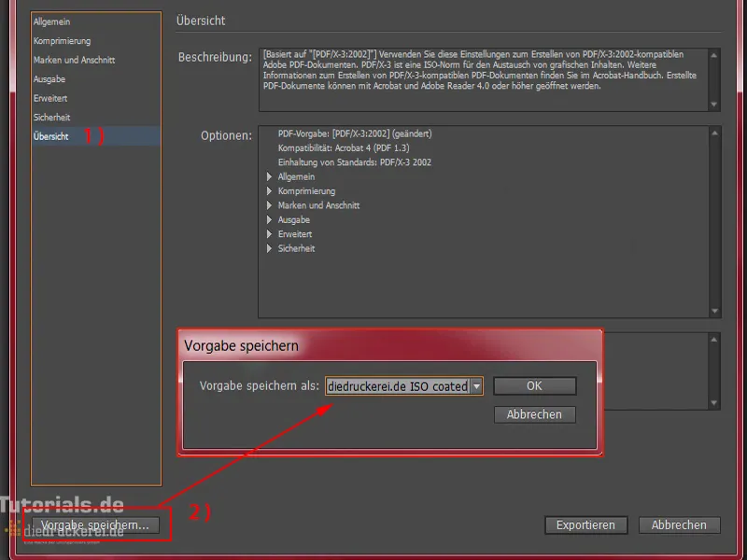The height and width of the screenshot is (560, 747).
Task: Click the Exportieren button
Action: pos(586,525)
